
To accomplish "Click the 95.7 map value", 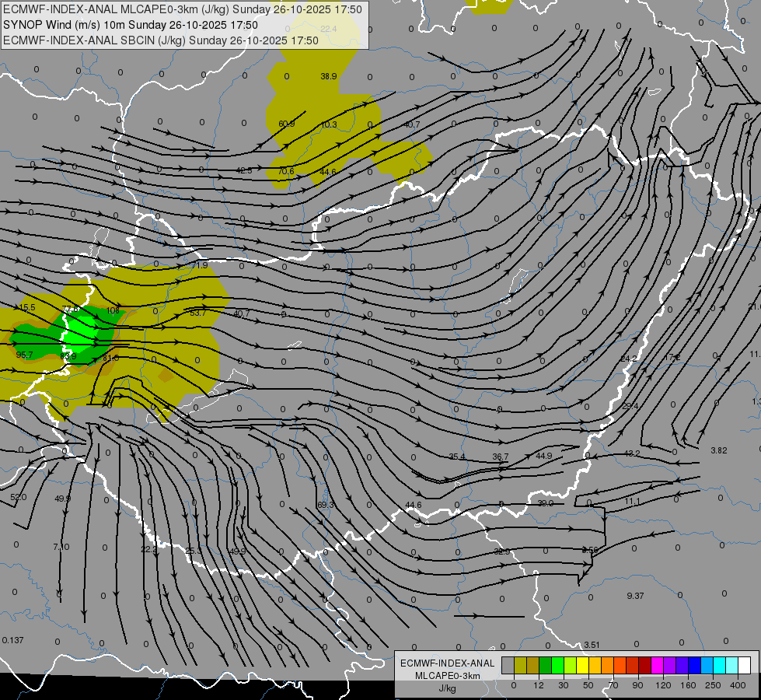I will click(x=24, y=355).
